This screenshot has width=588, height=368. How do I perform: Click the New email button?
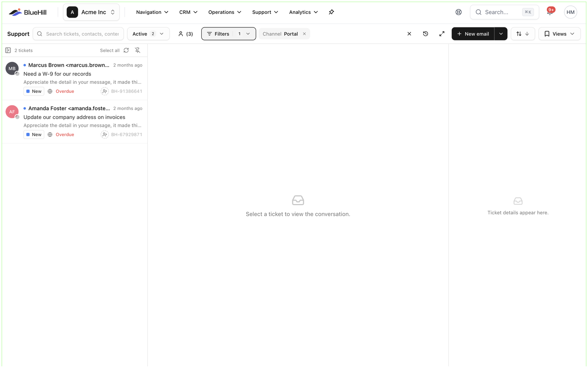coord(473,34)
